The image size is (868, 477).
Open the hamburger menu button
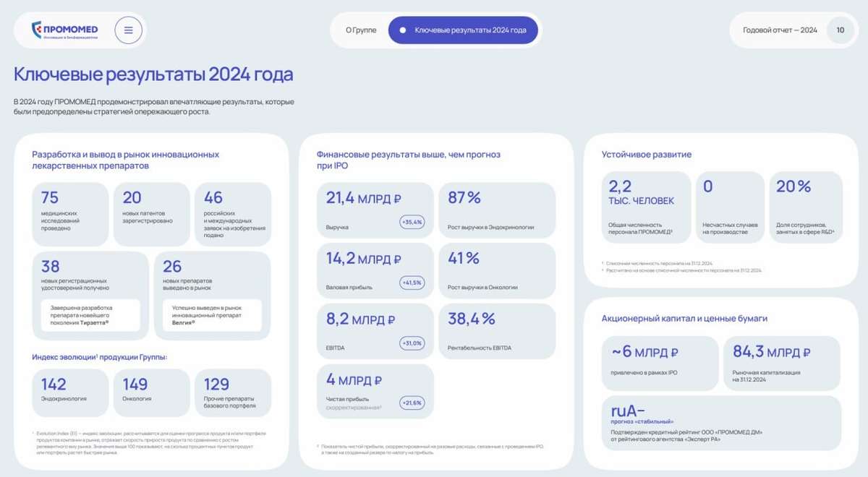[x=128, y=30]
